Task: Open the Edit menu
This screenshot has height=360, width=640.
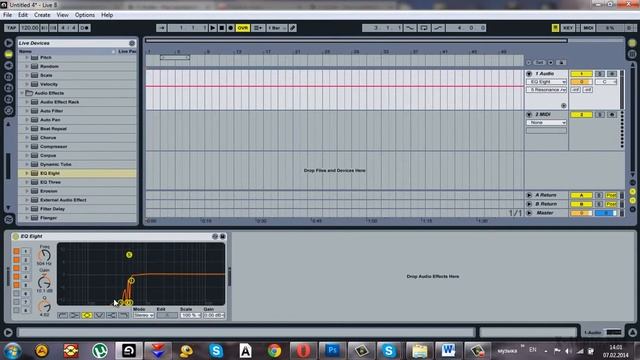Action: click(23, 15)
